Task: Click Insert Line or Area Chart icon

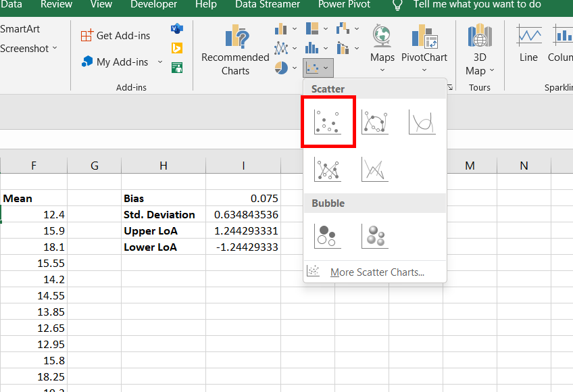Action: point(280,48)
